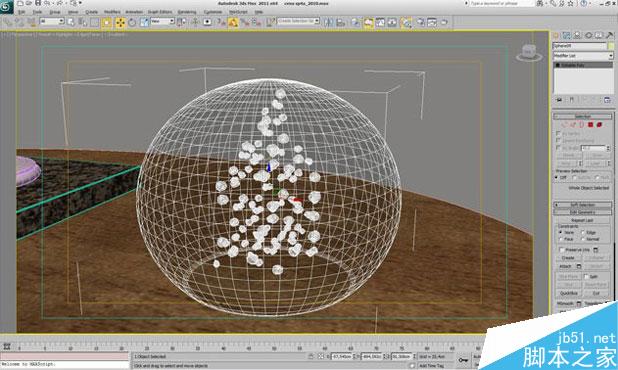The height and width of the screenshot is (370, 618).
Task: Click Pin Stack icon below modifier stack
Action: (559, 100)
